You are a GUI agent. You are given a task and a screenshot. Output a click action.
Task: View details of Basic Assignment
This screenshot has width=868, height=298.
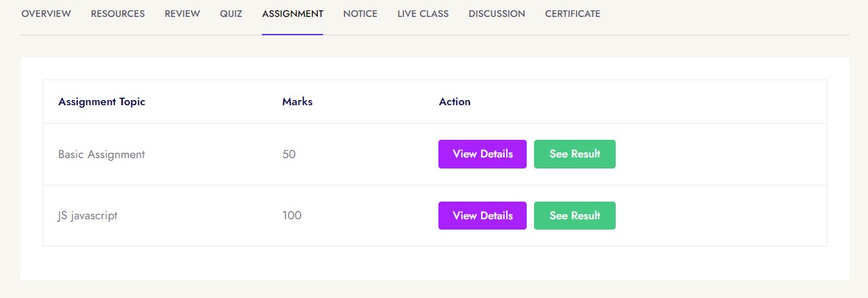pyautogui.click(x=483, y=155)
